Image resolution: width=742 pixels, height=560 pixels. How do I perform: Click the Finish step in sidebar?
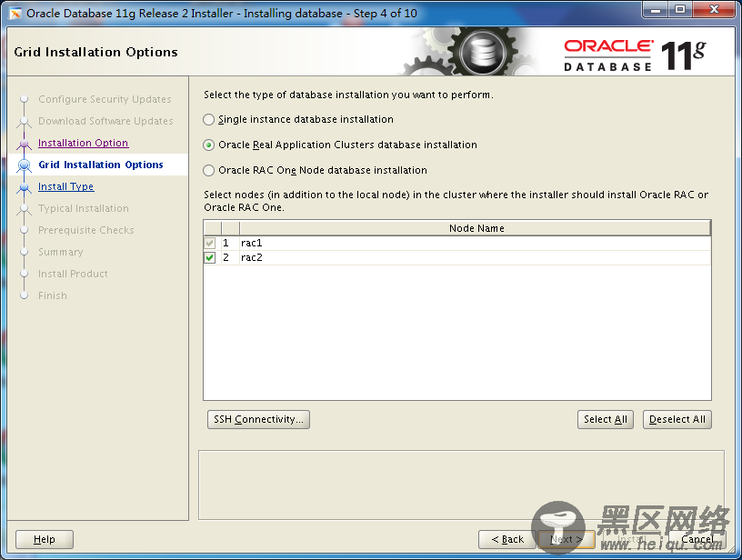(x=53, y=295)
